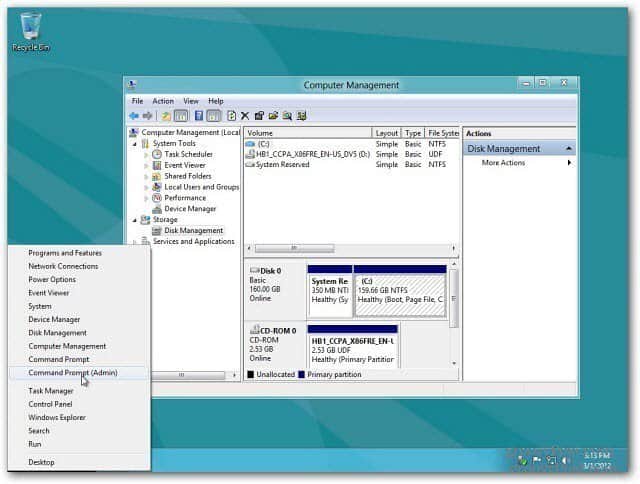Screen dimensions: 640x484
Task: Click the CD-ROM 0 disc icon
Action: 255,329
